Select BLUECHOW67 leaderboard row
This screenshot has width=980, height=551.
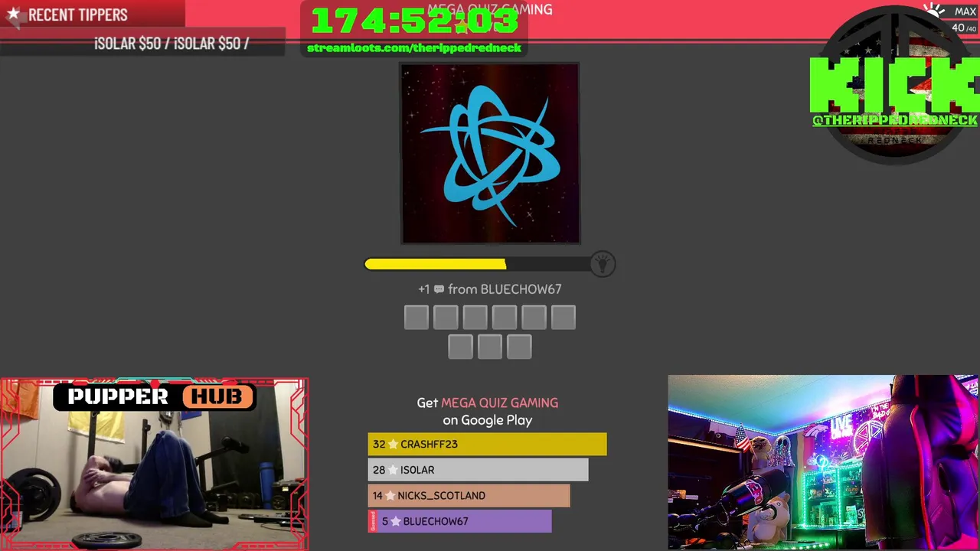coord(459,521)
